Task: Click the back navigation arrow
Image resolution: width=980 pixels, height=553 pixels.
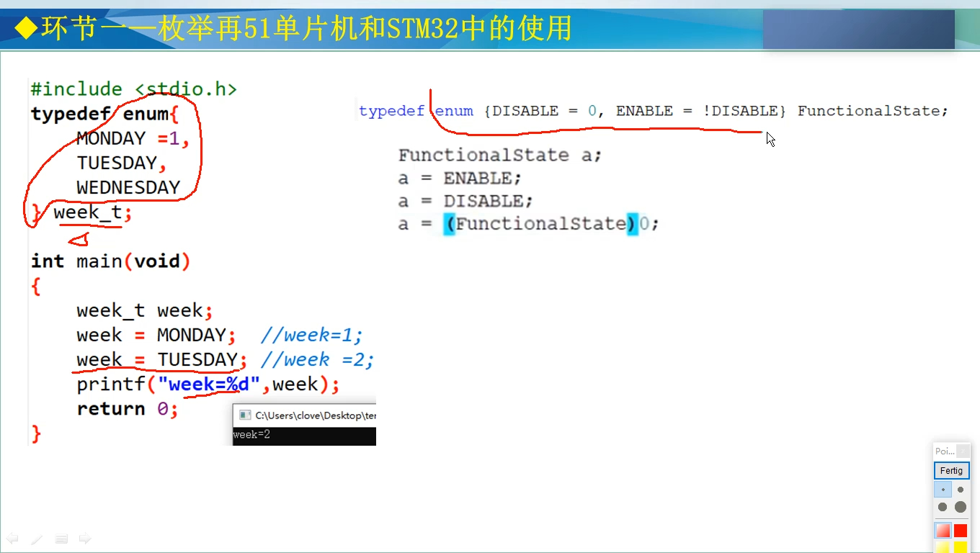Action: click(12, 537)
